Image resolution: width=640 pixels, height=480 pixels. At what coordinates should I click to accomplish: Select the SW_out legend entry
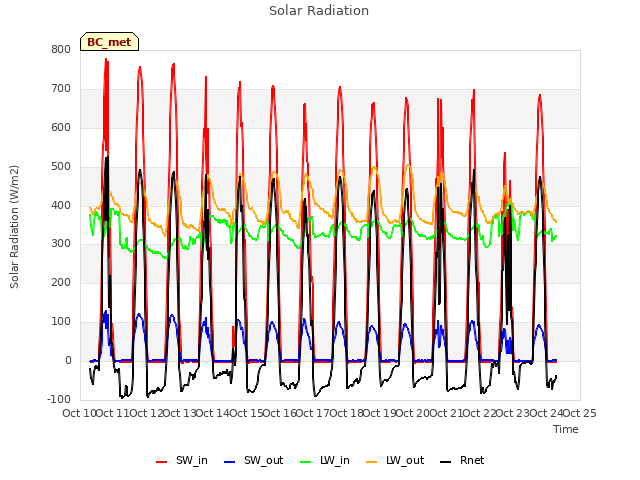(253, 460)
